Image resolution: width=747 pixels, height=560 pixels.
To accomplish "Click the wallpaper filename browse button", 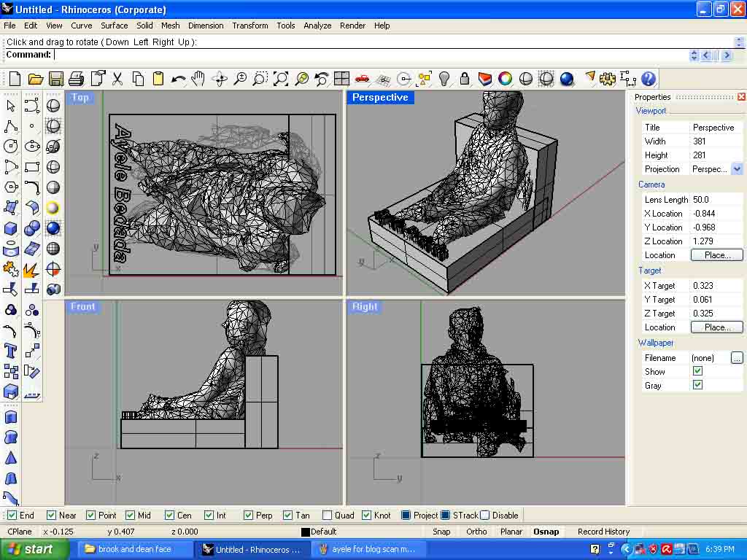I will (737, 358).
